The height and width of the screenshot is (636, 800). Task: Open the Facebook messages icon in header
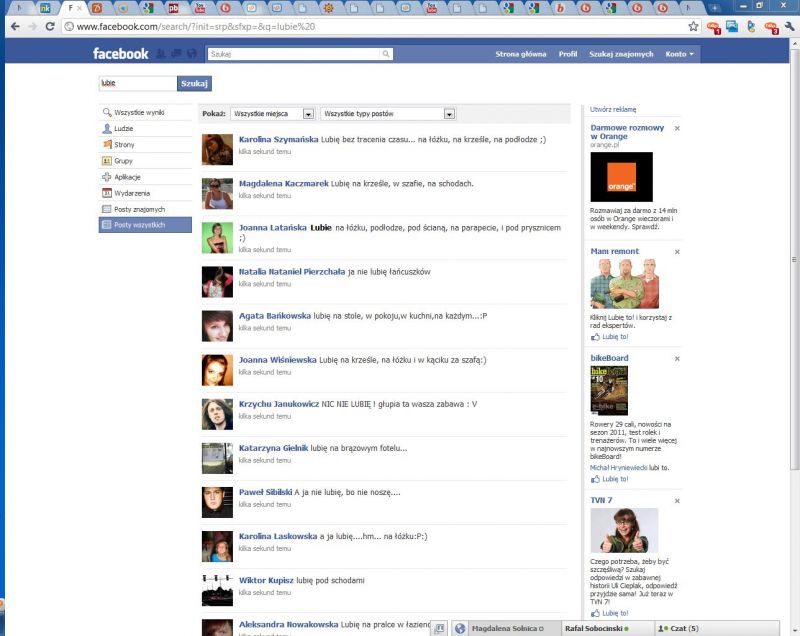point(176,54)
